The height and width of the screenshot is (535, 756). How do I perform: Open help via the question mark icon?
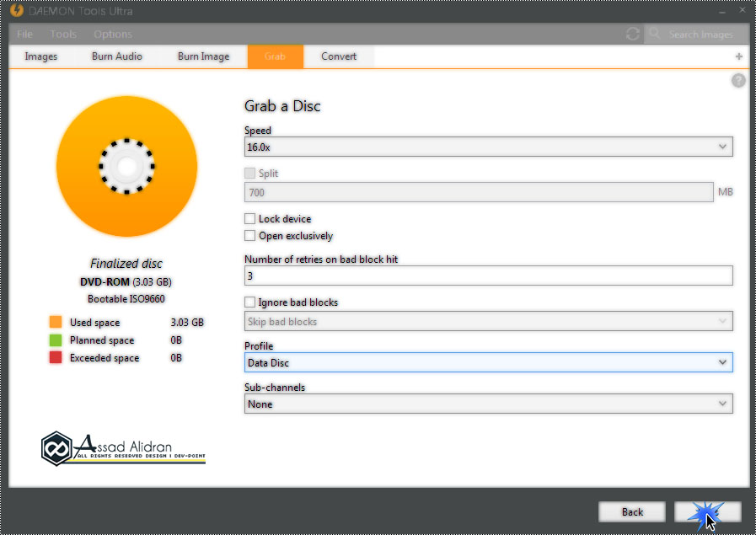pyautogui.click(x=738, y=81)
